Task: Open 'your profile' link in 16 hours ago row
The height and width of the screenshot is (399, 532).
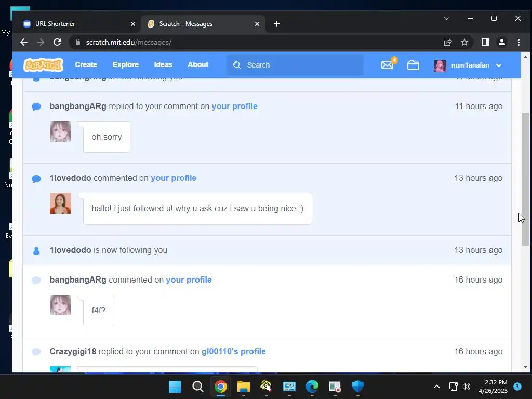Action: (x=189, y=280)
